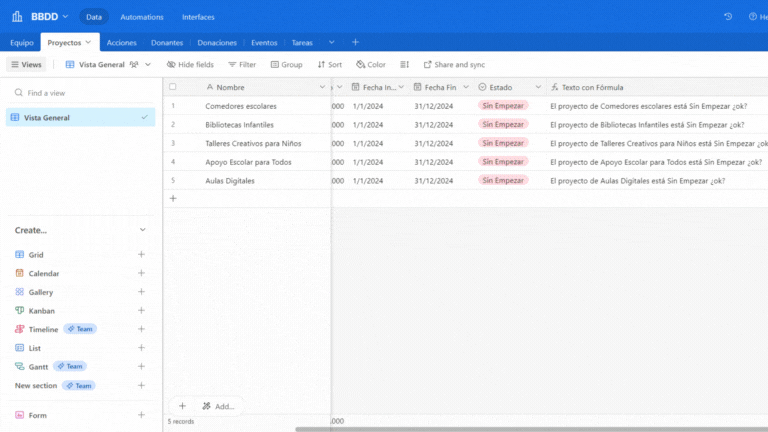The width and height of the screenshot is (768, 432).
Task: Open row height toolbar icon
Action: pos(405,65)
